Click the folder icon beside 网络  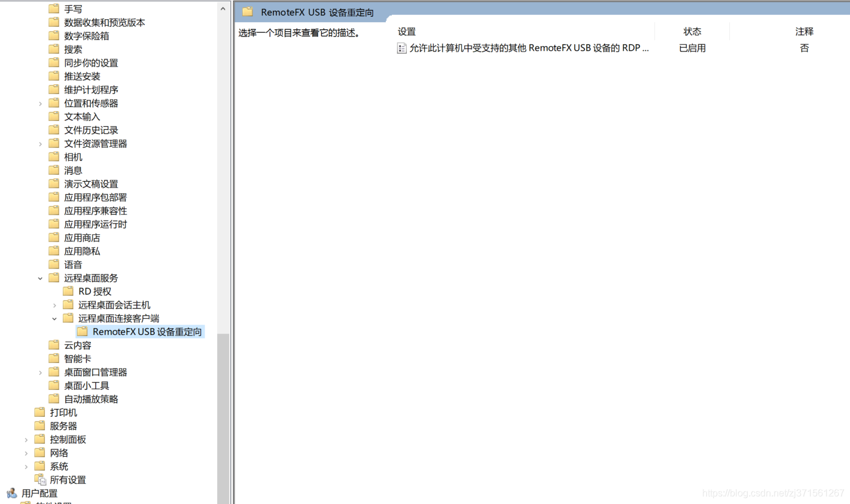click(x=39, y=453)
